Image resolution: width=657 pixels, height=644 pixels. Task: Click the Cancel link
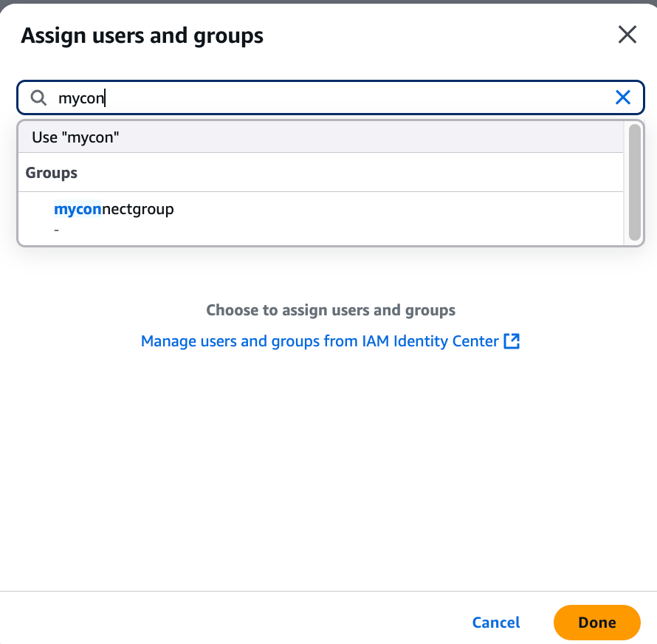[x=495, y=623]
